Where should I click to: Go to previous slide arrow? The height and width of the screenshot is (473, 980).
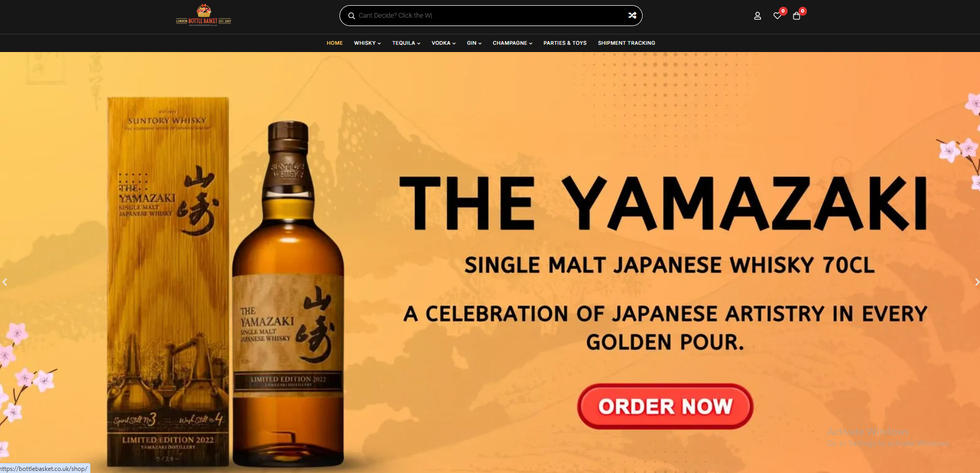[x=5, y=282]
